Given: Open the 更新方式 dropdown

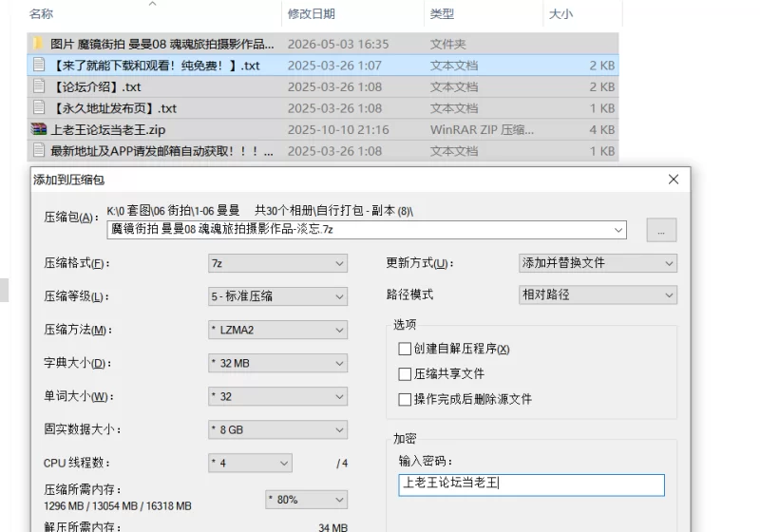Looking at the screenshot, I should coord(598,263).
